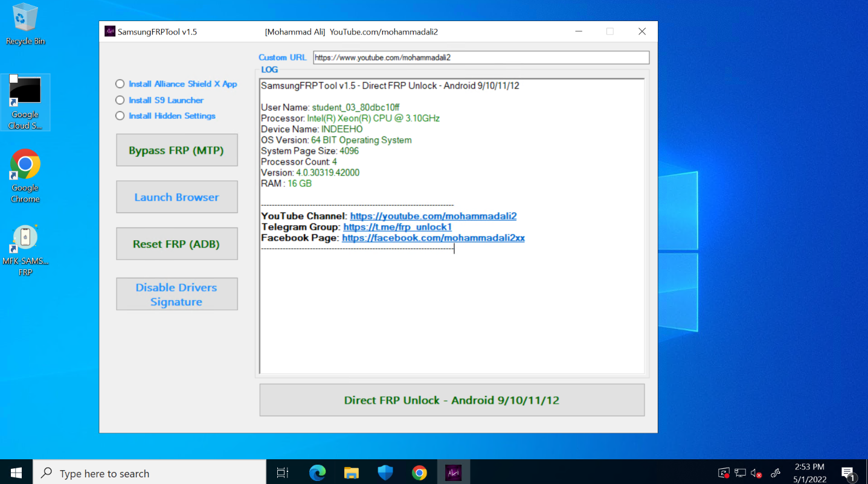Close the SamsungFRPTool window
The height and width of the screenshot is (484, 868).
(x=642, y=31)
